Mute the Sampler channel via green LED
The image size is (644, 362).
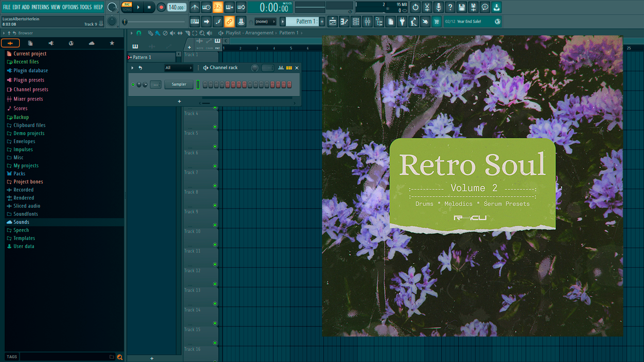[133, 85]
